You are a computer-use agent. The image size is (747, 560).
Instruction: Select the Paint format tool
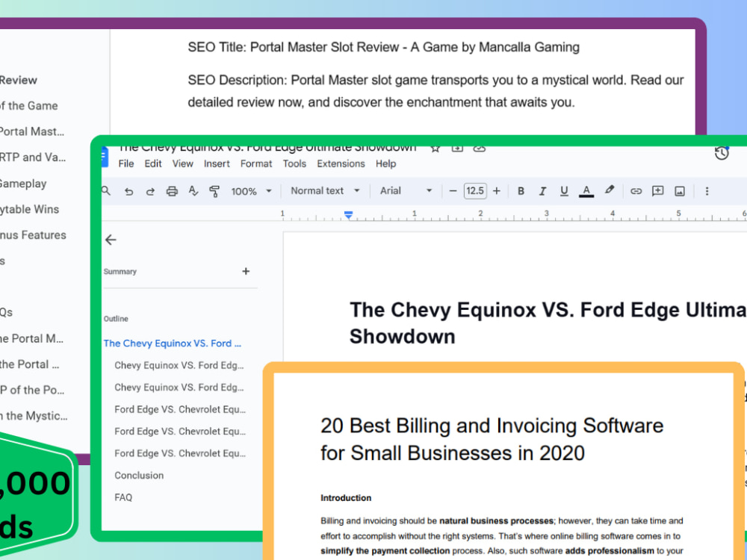point(214,191)
